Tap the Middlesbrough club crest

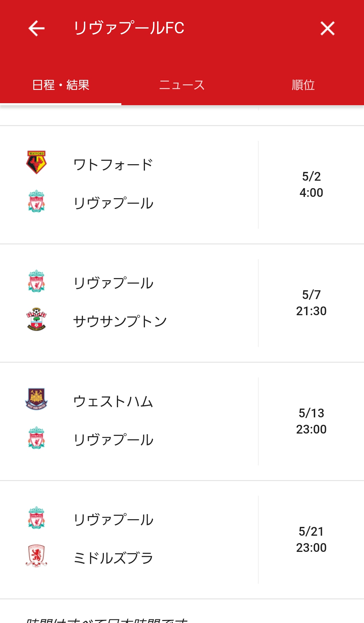[x=36, y=556]
